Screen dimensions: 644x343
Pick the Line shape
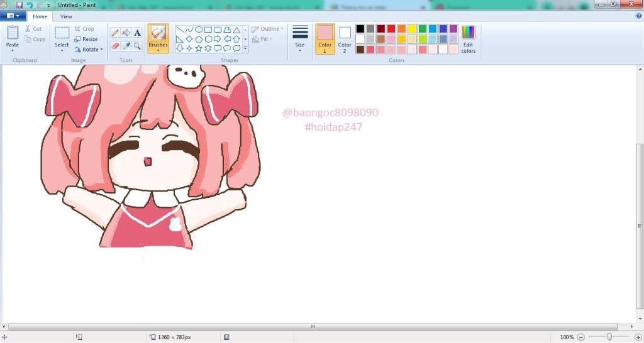coord(180,30)
